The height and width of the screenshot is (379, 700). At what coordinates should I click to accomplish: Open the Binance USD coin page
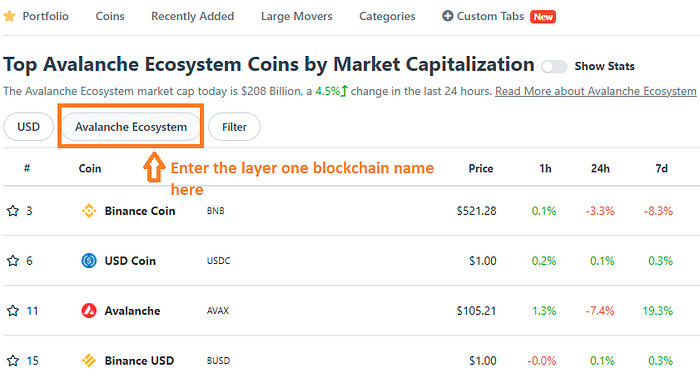139,360
